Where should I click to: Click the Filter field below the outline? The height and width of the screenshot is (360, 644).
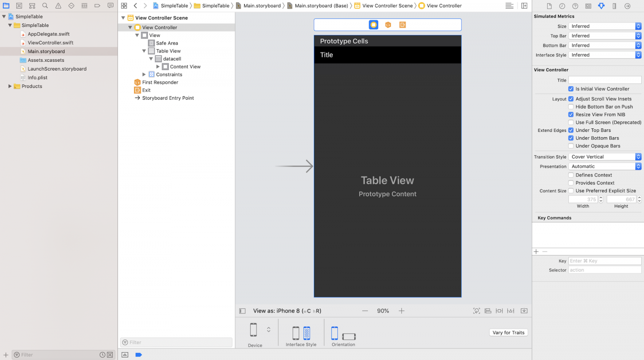[176, 342]
